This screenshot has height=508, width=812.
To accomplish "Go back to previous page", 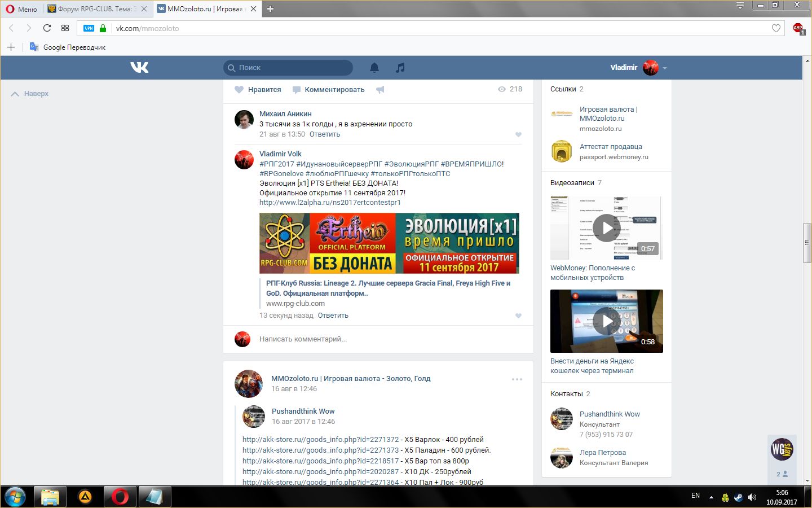I will [x=11, y=28].
